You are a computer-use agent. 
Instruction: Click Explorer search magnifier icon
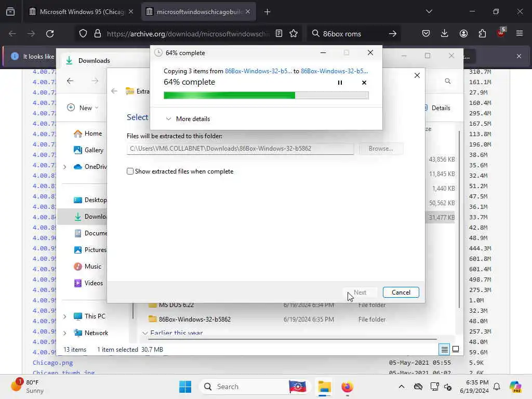[x=447, y=81]
